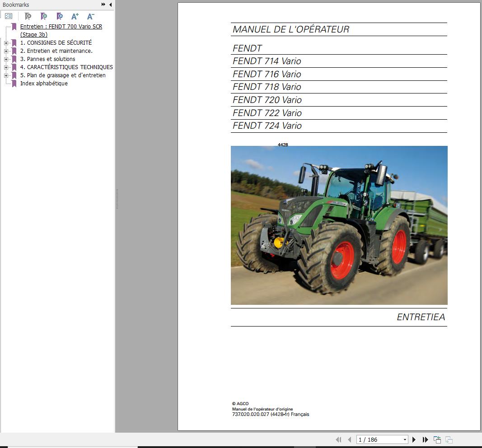482x448 pixels.
Task: Expand the 5. Plan de graissage bookmark
Action: coord(6,75)
